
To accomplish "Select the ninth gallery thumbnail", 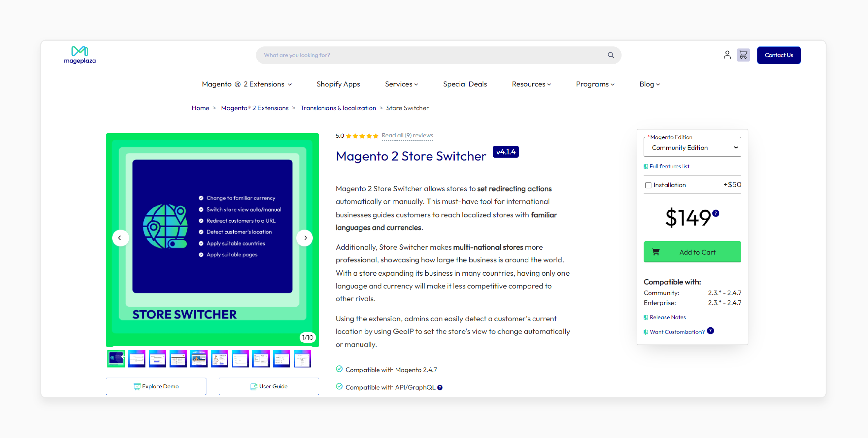I will [281, 359].
